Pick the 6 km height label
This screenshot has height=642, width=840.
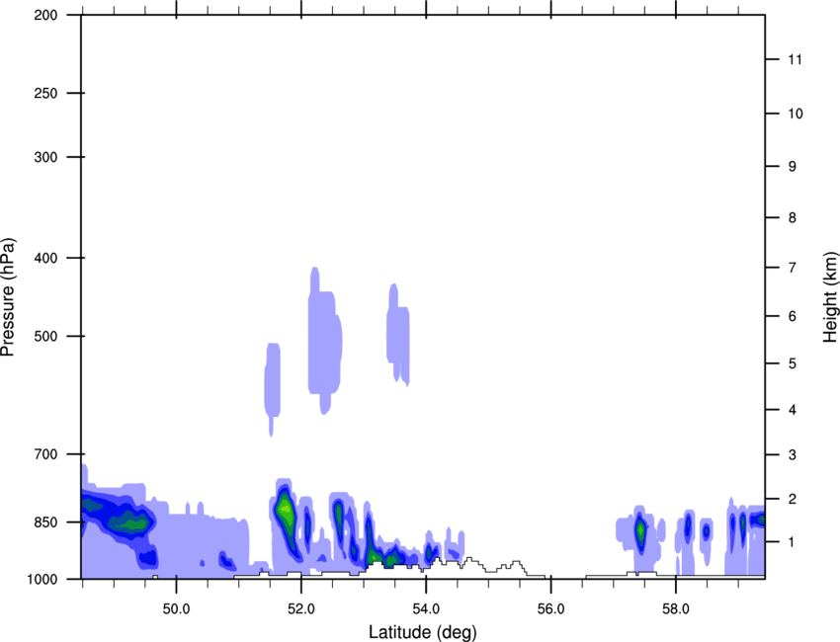(793, 316)
